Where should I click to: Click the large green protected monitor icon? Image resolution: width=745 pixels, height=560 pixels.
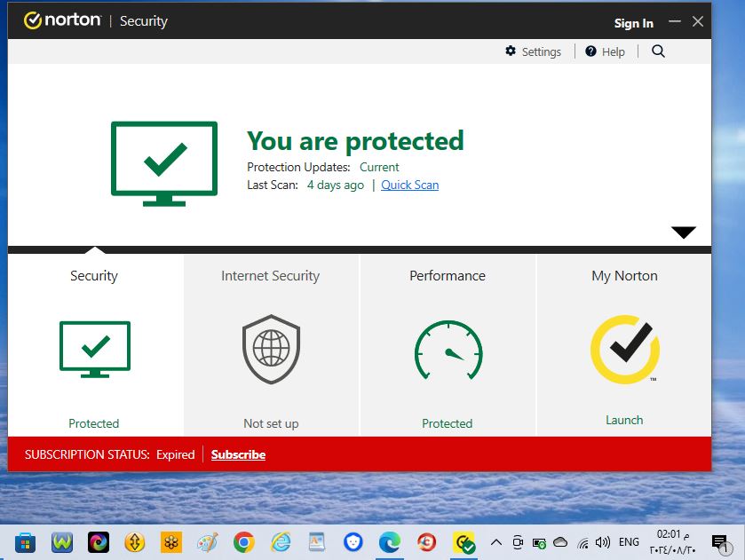(x=164, y=163)
